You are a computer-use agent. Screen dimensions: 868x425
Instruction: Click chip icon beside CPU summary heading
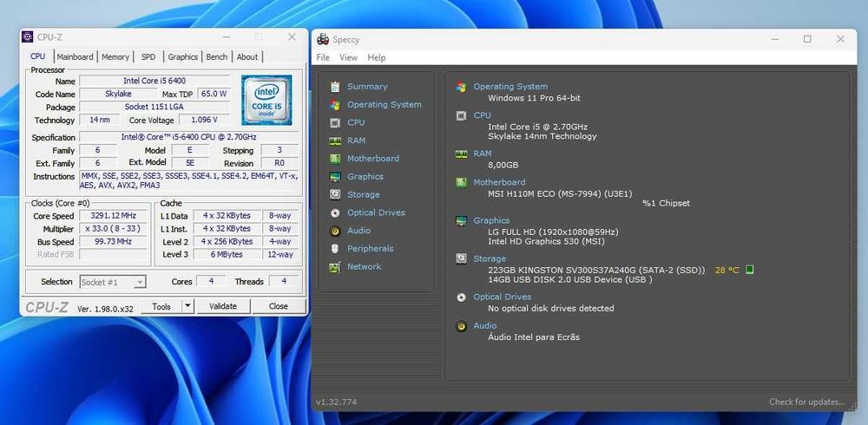tap(461, 115)
